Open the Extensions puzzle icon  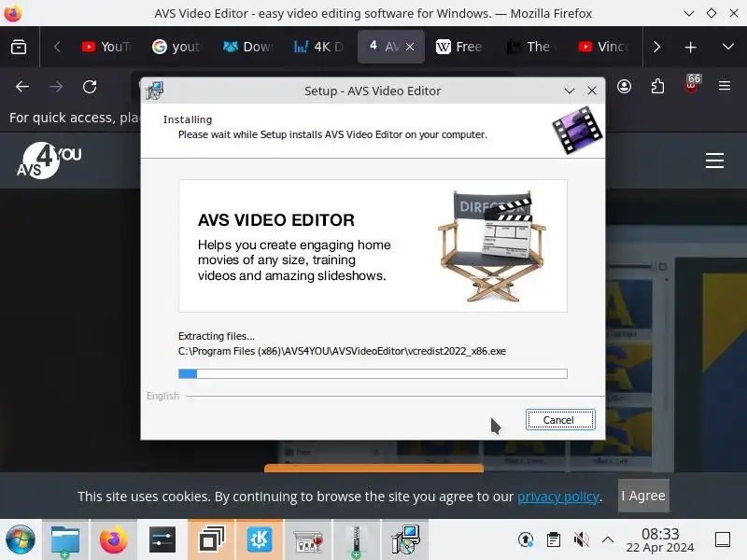click(x=657, y=87)
